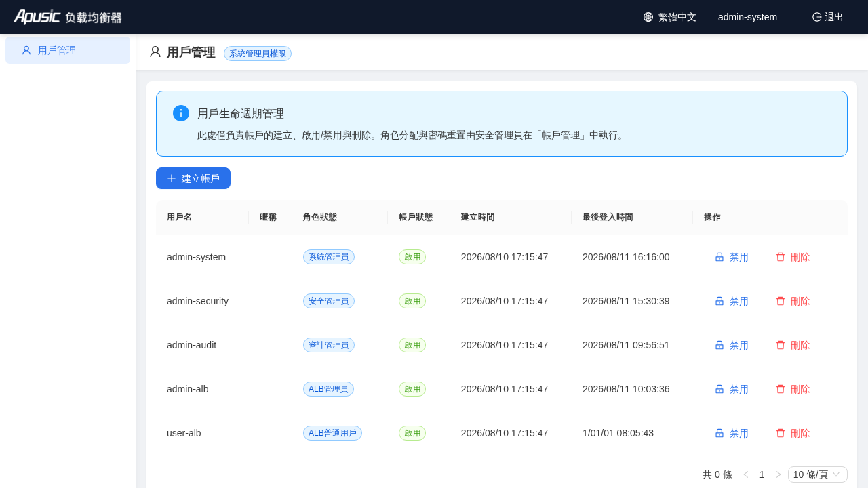Click the trash icon for user-alb

(781, 433)
